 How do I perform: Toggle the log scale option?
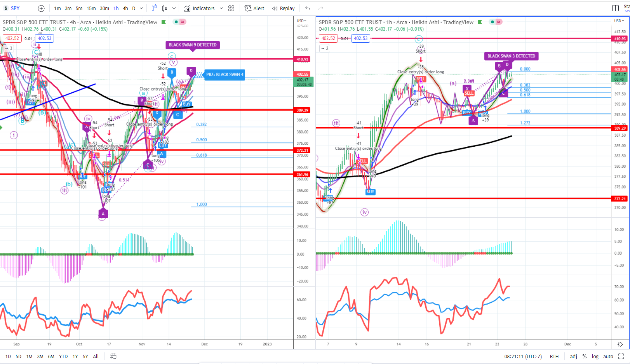595,356
